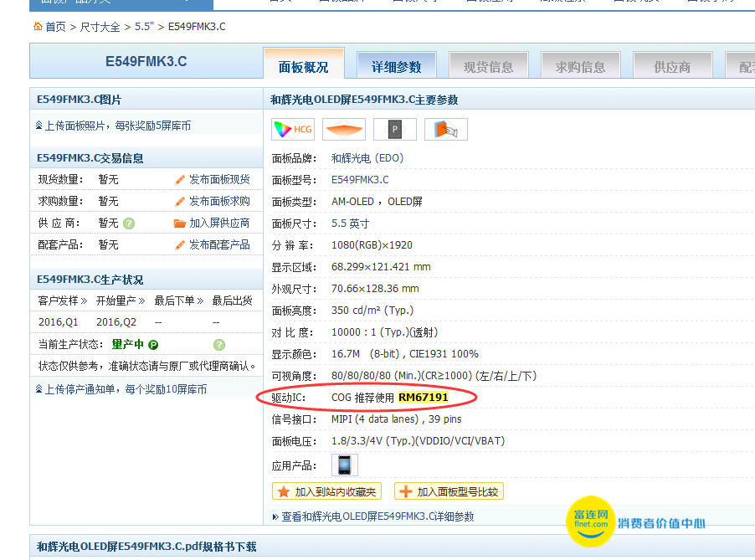755x560 pixels.
Task: Click 加入到站内收藏夹 button
Action: [327, 491]
